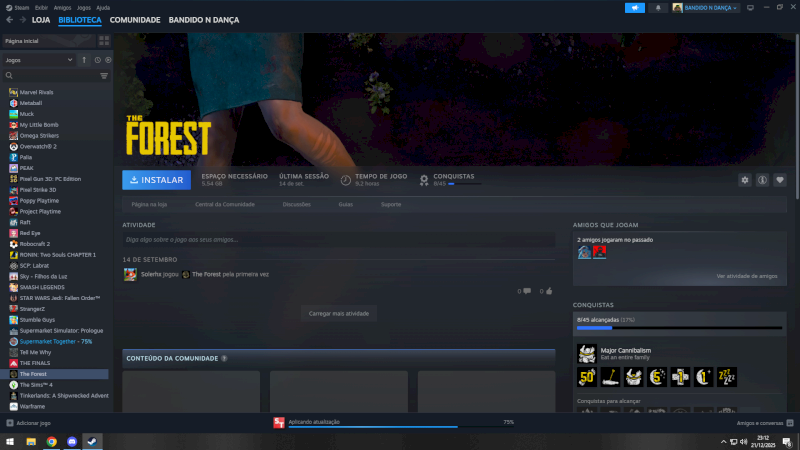Toggle sort order arrow in library
The image size is (800, 450).
(x=84, y=60)
